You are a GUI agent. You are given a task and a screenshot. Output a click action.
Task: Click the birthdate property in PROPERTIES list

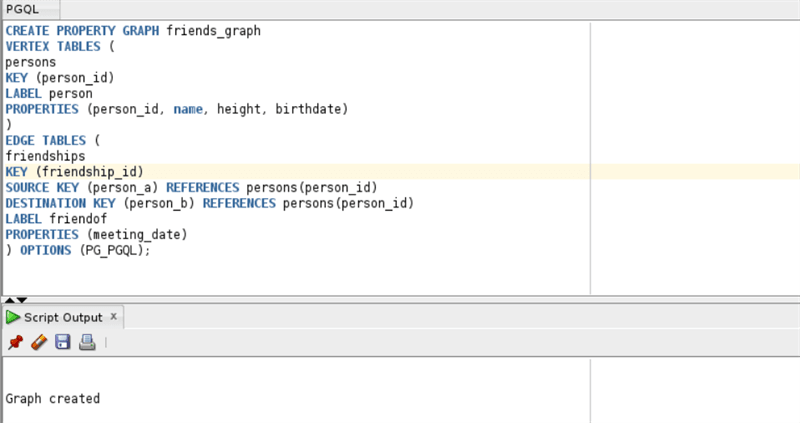click(311, 109)
